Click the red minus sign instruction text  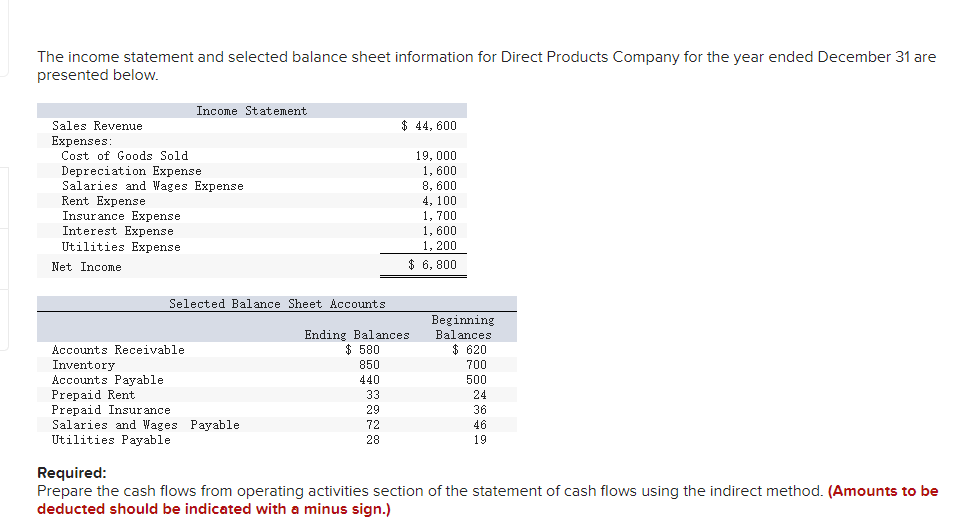pyautogui.click(x=488, y=500)
